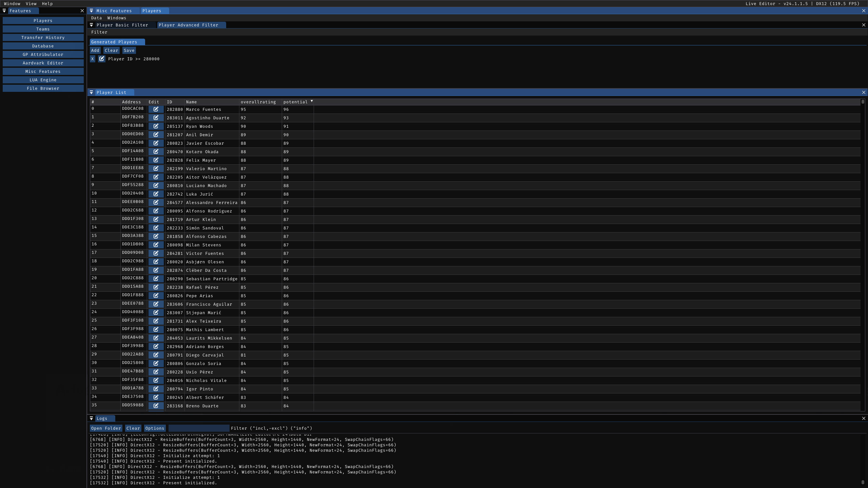Collapse the Player List panel with its triangle

pos(92,93)
